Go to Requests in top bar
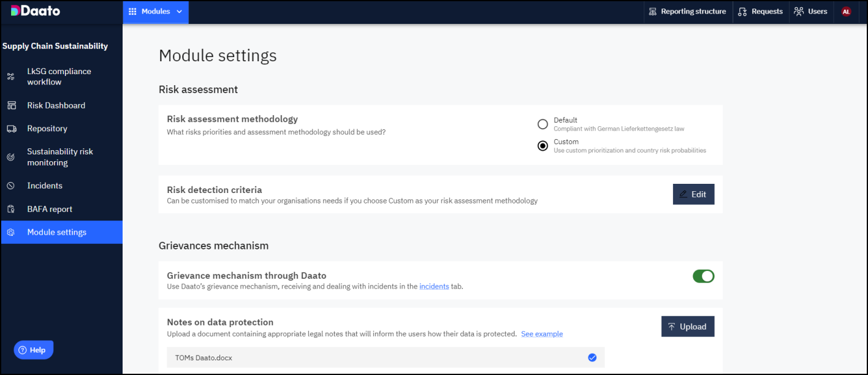868x375 pixels. point(761,12)
